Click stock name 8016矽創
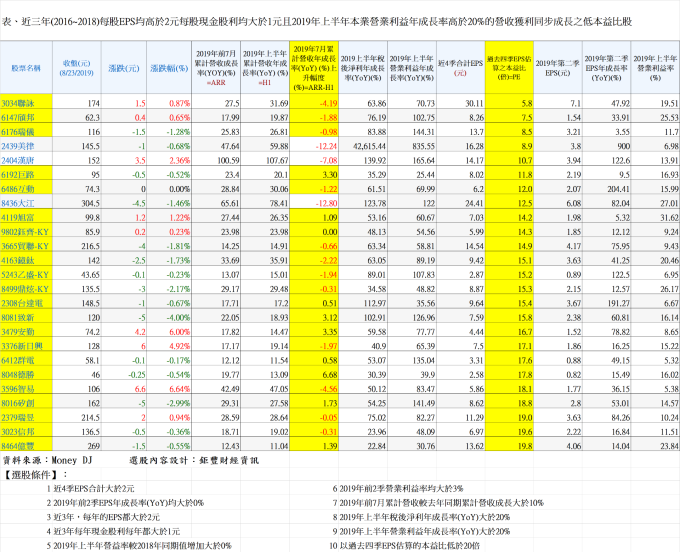 (x=18, y=404)
